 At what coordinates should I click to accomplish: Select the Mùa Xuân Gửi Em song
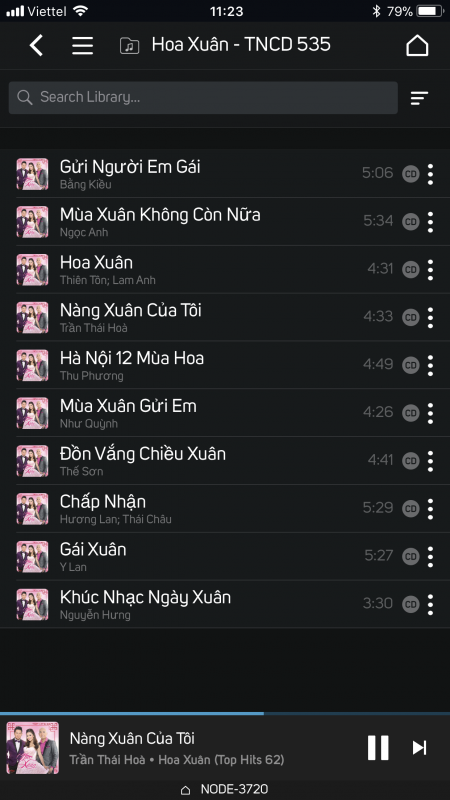[x=225, y=413]
